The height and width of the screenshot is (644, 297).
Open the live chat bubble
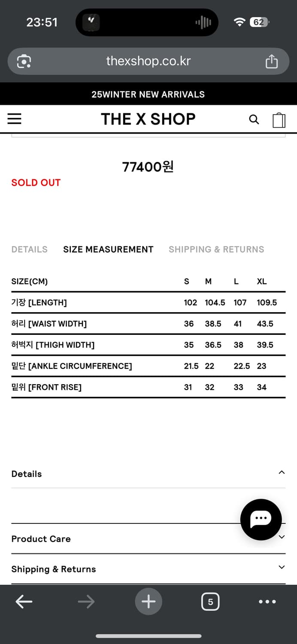tap(261, 519)
